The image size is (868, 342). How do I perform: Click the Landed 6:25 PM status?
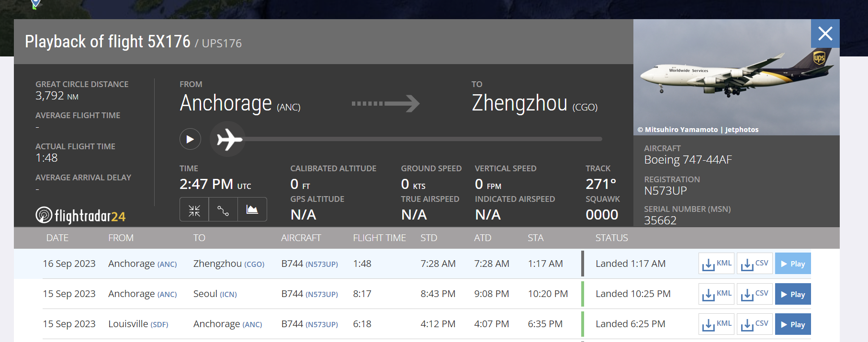[x=631, y=324]
